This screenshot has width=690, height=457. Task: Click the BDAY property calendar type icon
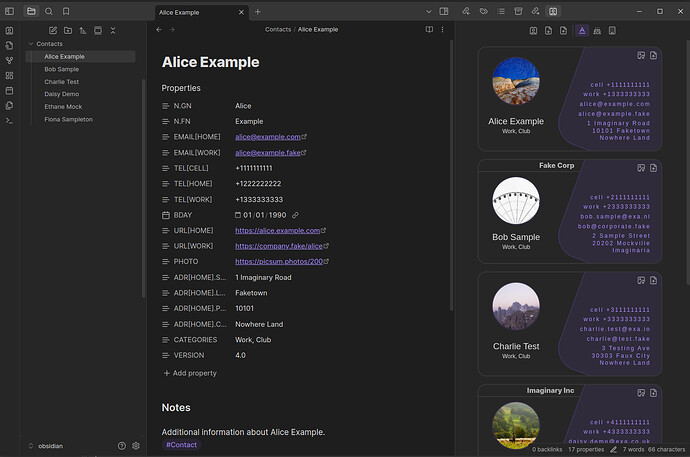(165, 215)
